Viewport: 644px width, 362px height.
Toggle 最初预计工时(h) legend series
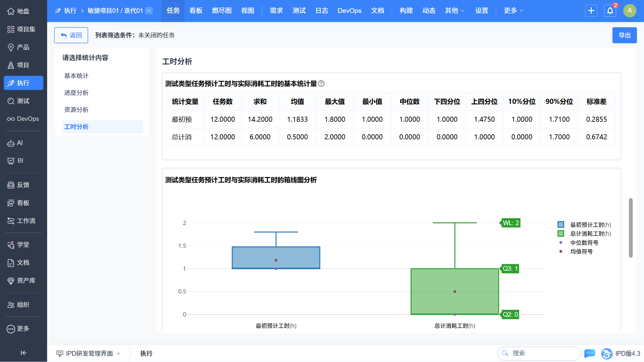point(590,225)
